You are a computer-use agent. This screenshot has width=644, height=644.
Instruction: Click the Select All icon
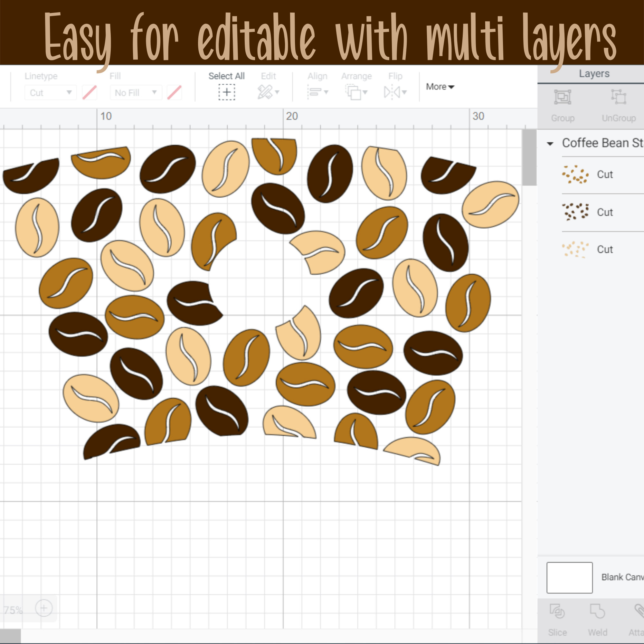coord(227,92)
